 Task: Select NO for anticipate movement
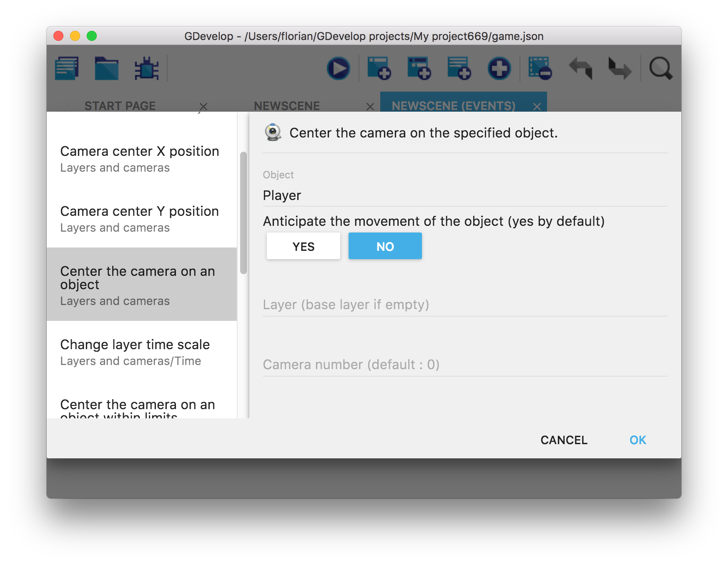click(x=385, y=246)
